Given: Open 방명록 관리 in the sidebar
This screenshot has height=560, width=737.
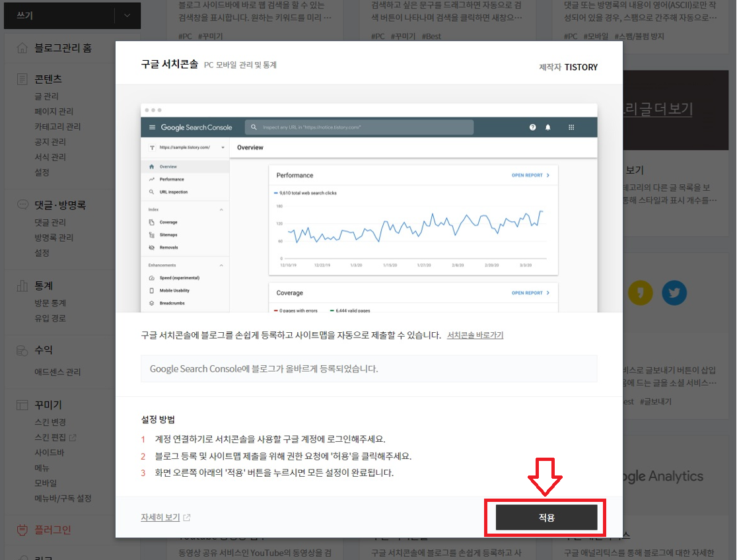Looking at the screenshot, I should point(54,238).
